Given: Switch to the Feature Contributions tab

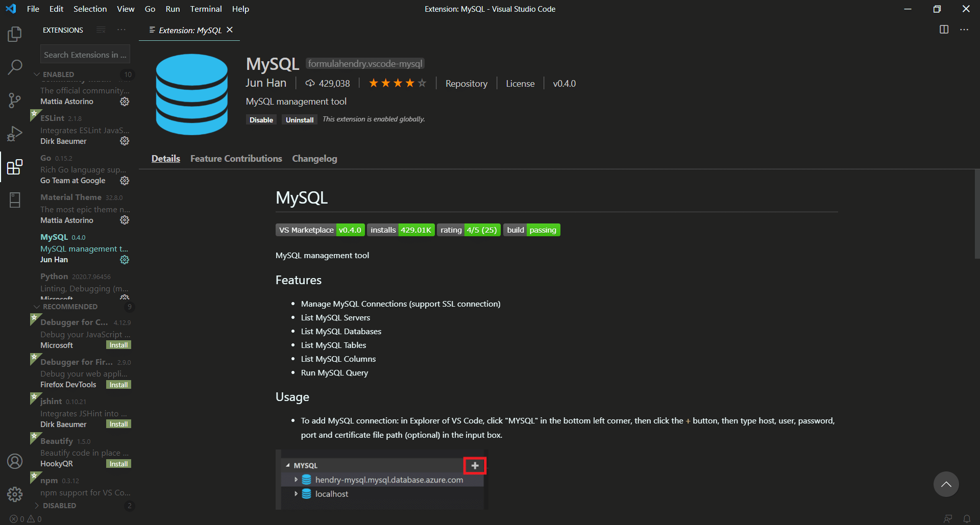Looking at the screenshot, I should point(236,159).
